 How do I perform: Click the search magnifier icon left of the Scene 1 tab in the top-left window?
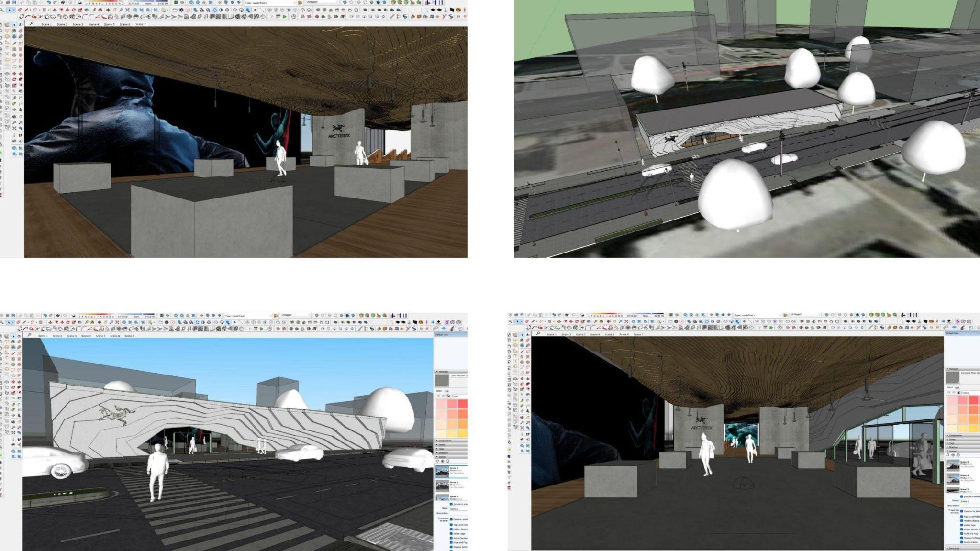pos(32,23)
